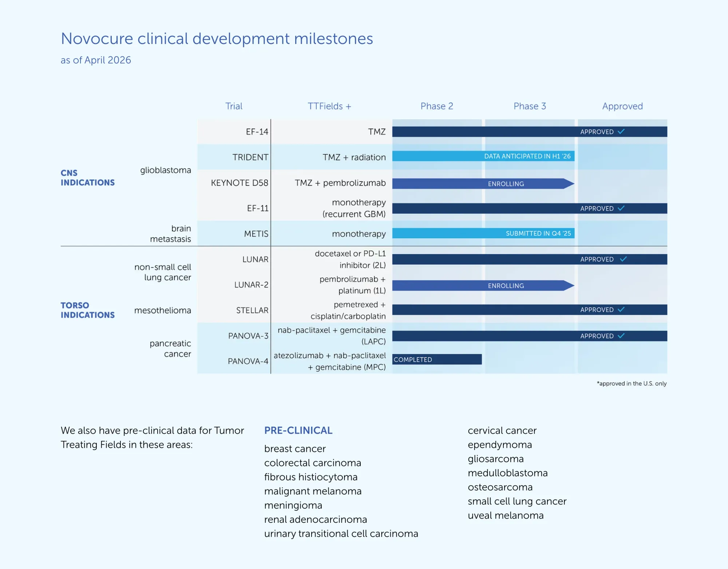
Task: Click the checkmark in the EF-14 approved bar
Action: pyautogui.click(x=621, y=131)
